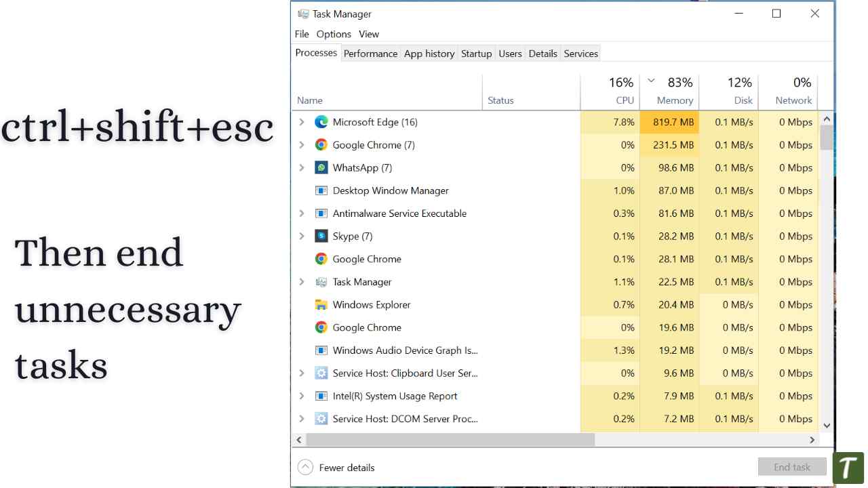Click the horizontal scrollbar left arrow
This screenshot has height=488, width=868.
(299, 440)
